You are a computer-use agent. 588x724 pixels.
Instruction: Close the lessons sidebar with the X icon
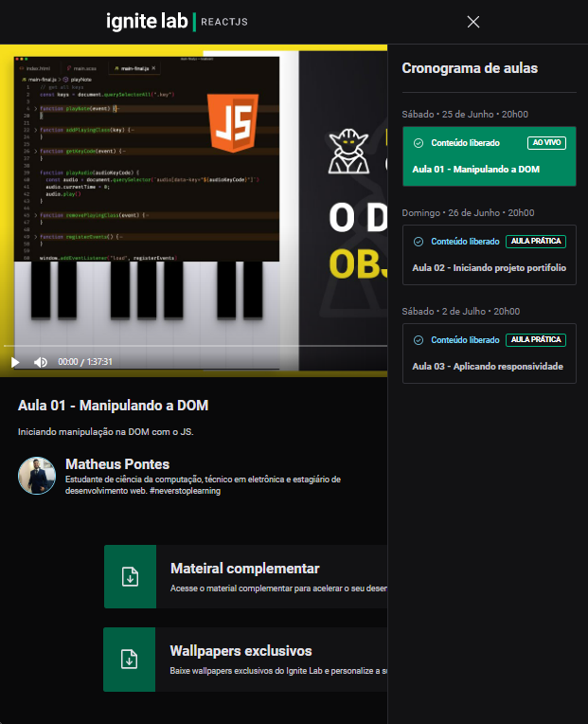[473, 22]
